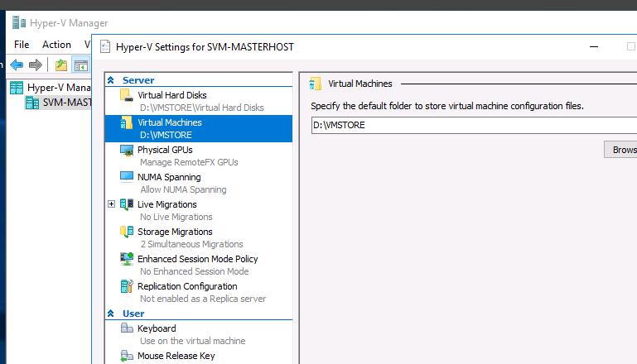Screen dimensions: 637x364
Task: Click the Physical GPUs icon
Action: (127, 150)
